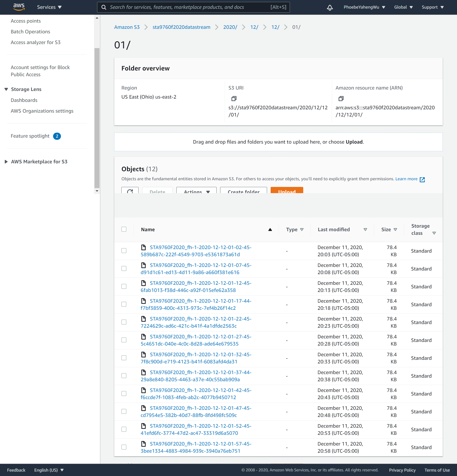Open Learn more external link icon

click(423, 180)
